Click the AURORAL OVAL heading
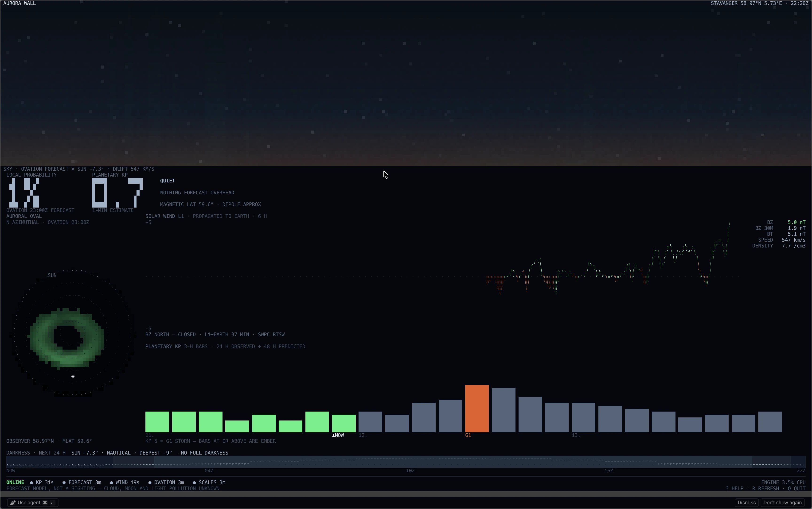812x509 pixels. pyautogui.click(x=24, y=216)
